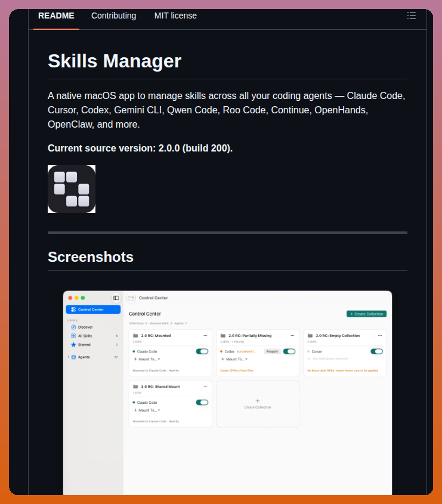
Task: Click the Agents icon in sidebar
Action: click(x=73, y=357)
